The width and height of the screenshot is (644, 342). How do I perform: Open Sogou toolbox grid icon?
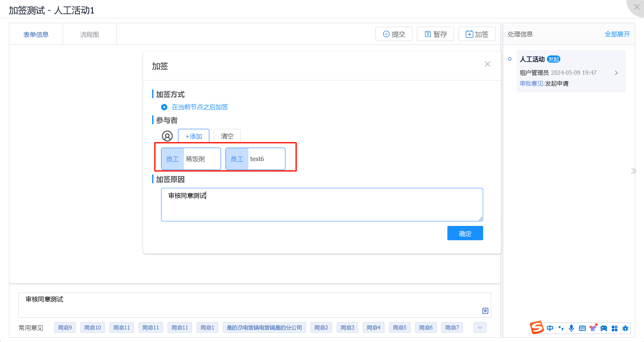(614, 328)
